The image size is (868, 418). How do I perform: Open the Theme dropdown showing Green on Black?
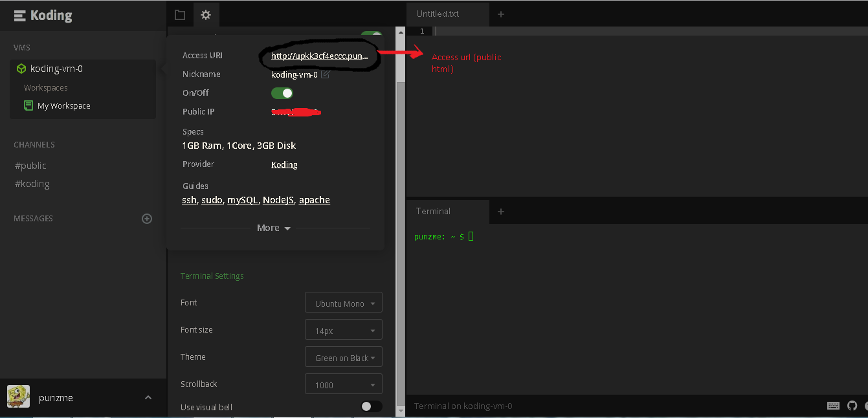click(343, 357)
